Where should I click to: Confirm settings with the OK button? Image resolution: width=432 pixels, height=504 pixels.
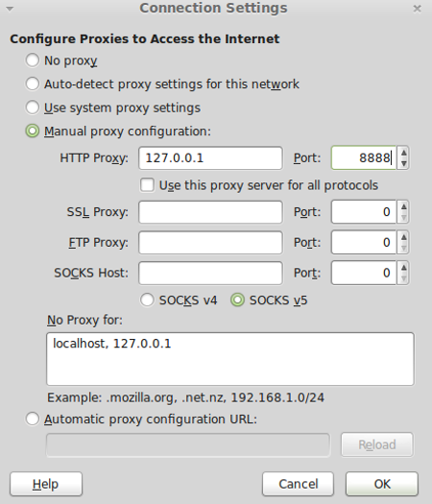[x=382, y=484]
